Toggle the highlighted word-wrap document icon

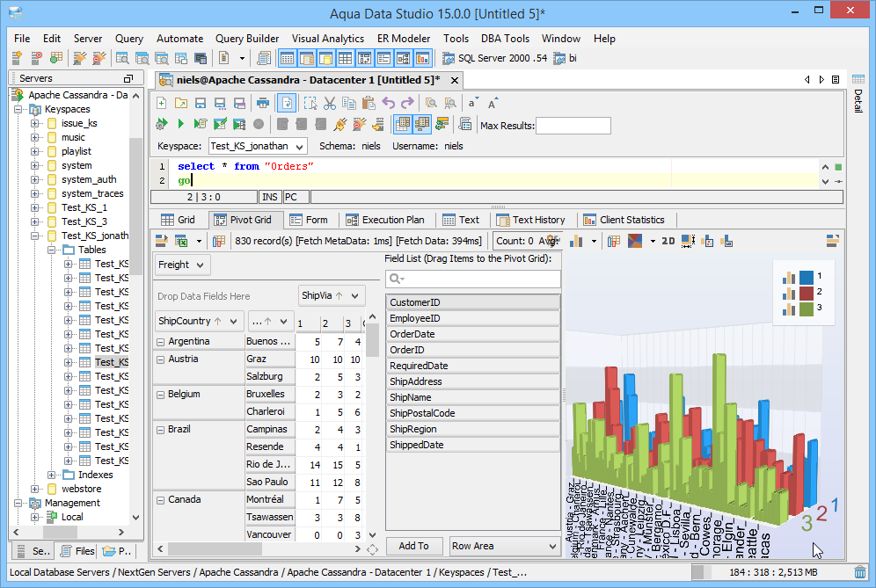(287, 104)
